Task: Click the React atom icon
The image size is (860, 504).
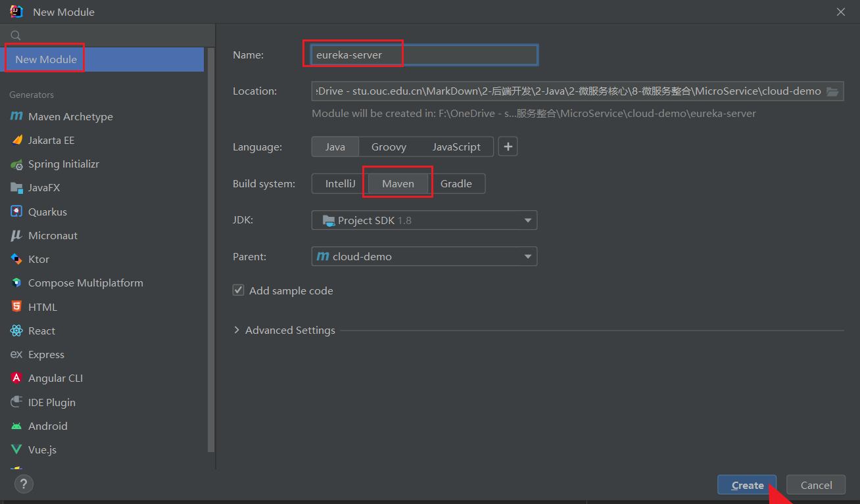Action: click(16, 331)
